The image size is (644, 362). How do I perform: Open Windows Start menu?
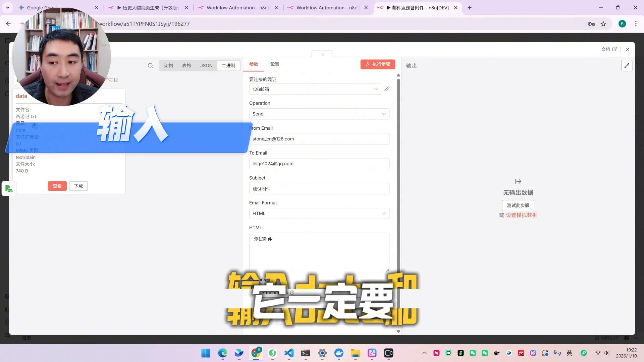(206, 353)
